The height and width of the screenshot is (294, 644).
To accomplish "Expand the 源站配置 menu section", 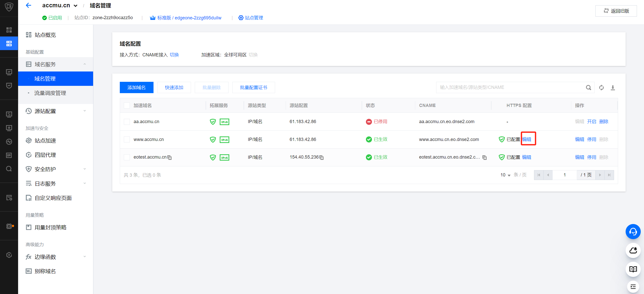I will [85, 111].
